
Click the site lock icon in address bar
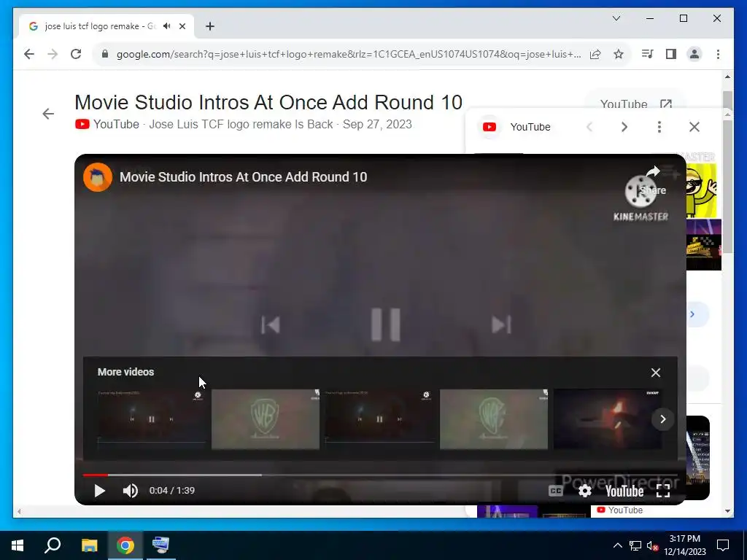(x=105, y=54)
